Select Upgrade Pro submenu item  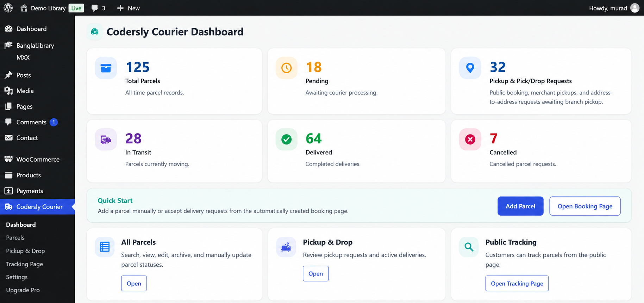[23, 290]
